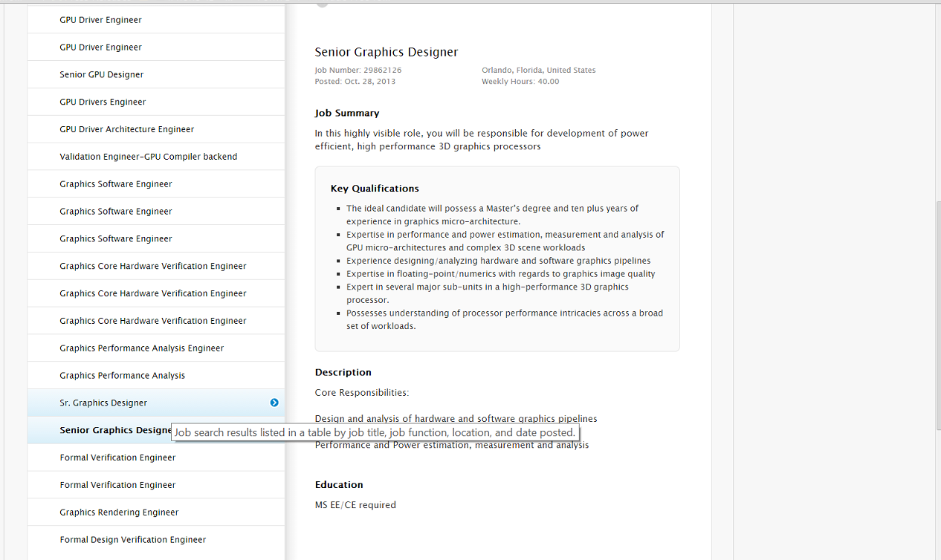Viewport: 941px width, 560px height.
Task: Select the last Graphics Software Engineer row
Action: (x=115, y=239)
